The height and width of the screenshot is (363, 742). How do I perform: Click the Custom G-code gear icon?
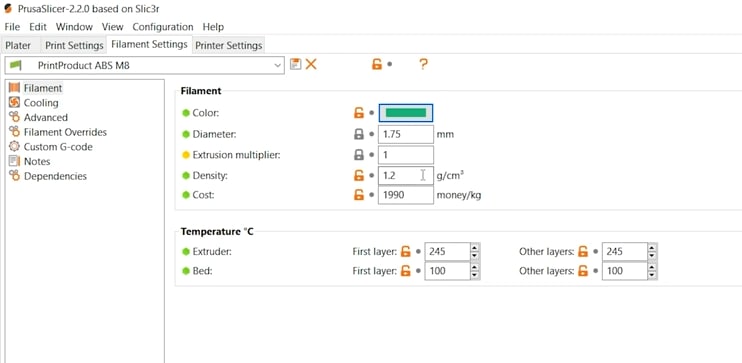coord(15,147)
